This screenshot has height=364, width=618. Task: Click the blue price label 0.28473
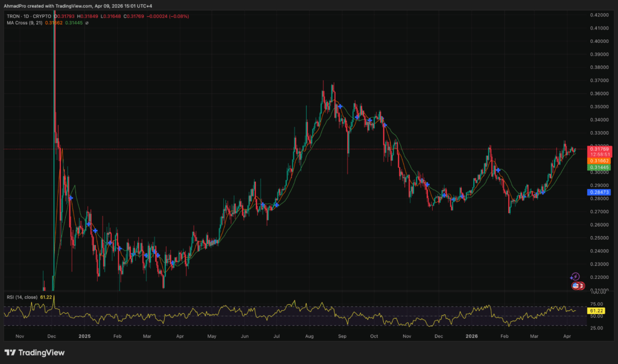click(599, 193)
